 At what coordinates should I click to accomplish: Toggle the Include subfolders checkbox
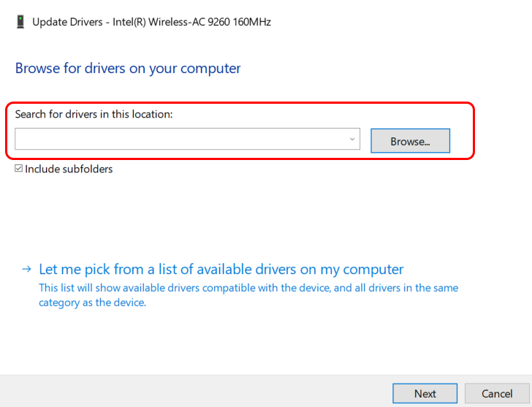pyautogui.click(x=19, y=169)
